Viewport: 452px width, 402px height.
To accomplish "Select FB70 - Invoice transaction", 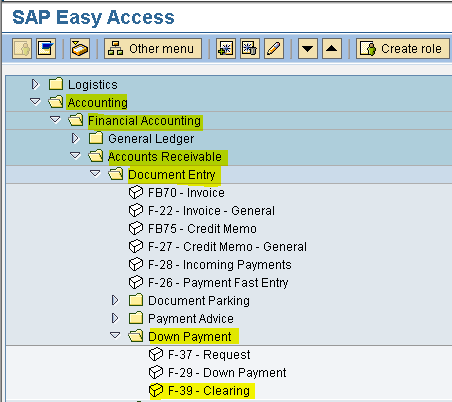I will pyautogui.click(x=186, y=193).
